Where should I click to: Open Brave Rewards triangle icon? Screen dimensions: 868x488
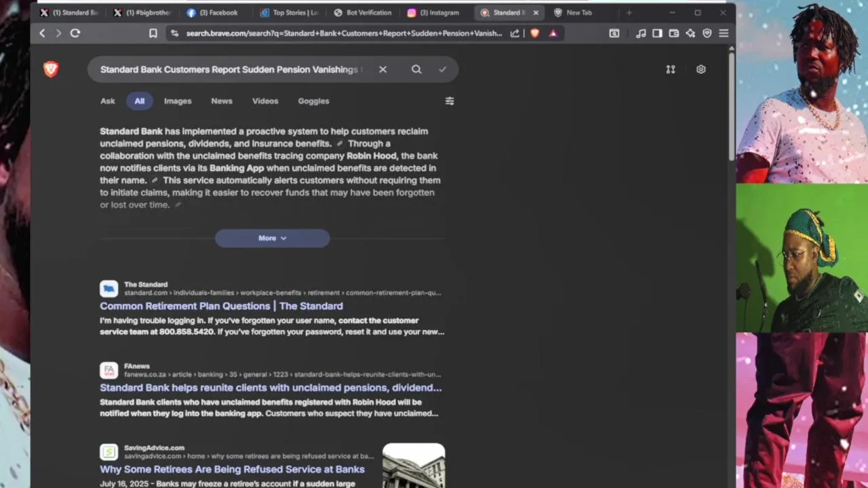[553, 33]
